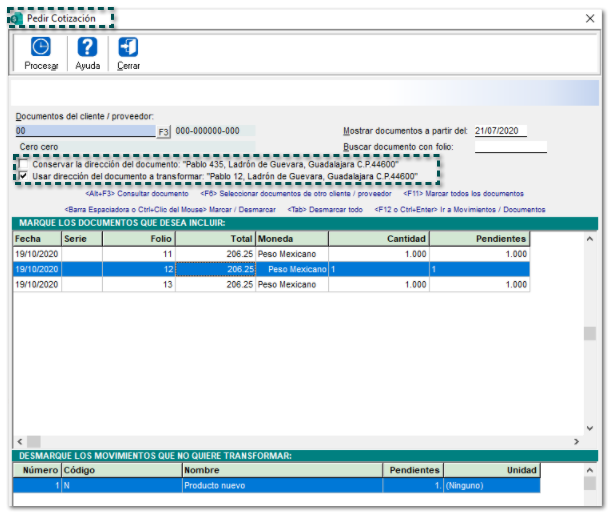Viewport: 611px width, 515px height.
Task: Sort by the Fecha column header
Action: tap(36, 240)
